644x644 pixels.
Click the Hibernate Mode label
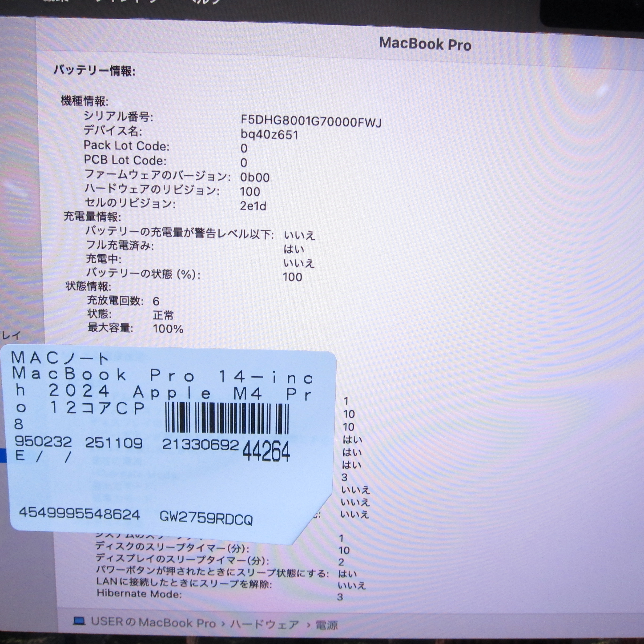tap(139, 594)
